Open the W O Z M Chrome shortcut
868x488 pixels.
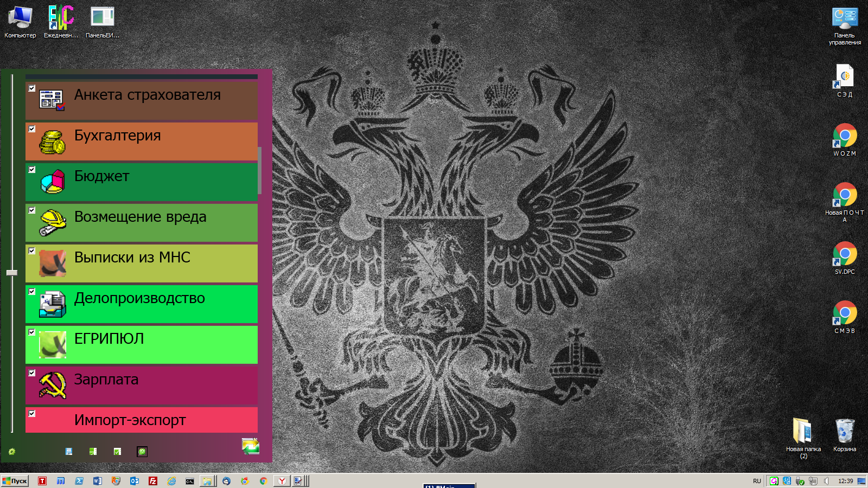845,140
